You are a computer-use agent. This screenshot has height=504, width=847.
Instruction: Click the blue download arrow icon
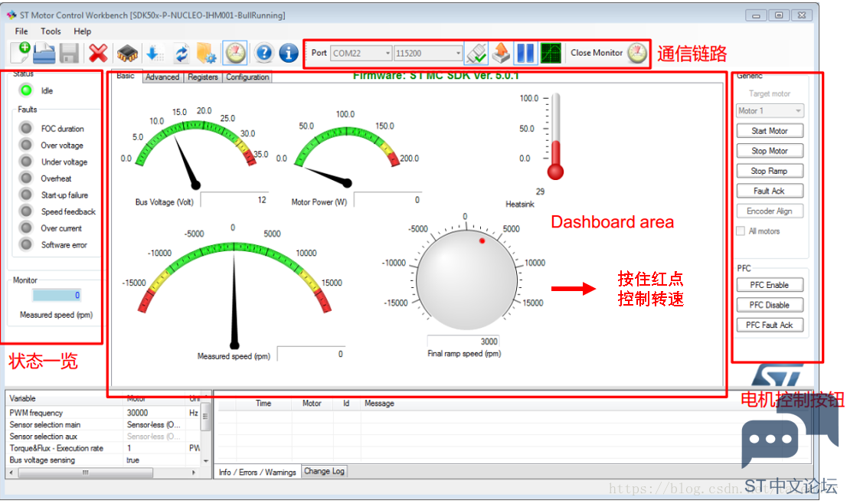(x=155, y=53)
